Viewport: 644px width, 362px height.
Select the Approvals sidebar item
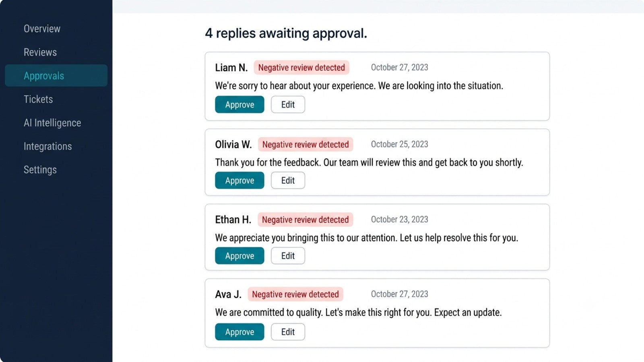click(56, 76)
